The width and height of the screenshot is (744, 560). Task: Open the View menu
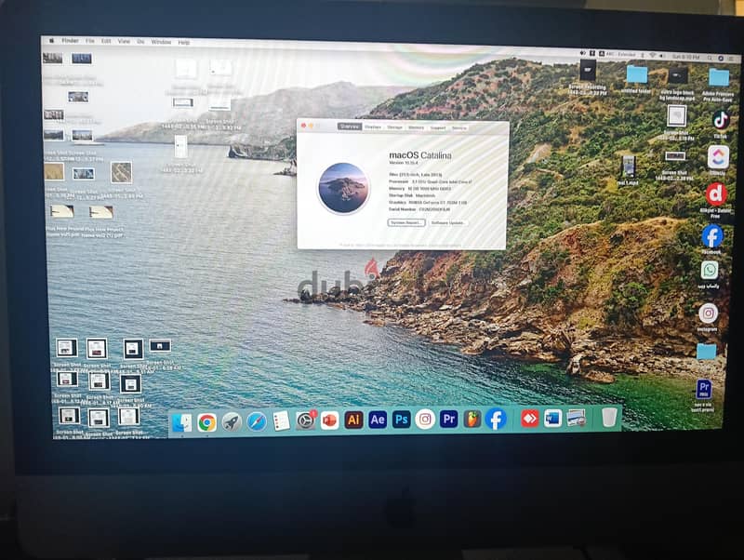click(x=124, y=41)
